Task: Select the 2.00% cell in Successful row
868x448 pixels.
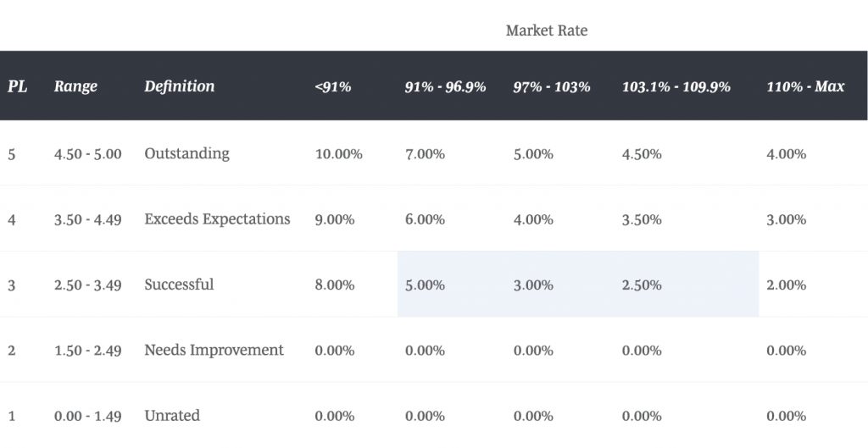Action: [x=786, y=285]
